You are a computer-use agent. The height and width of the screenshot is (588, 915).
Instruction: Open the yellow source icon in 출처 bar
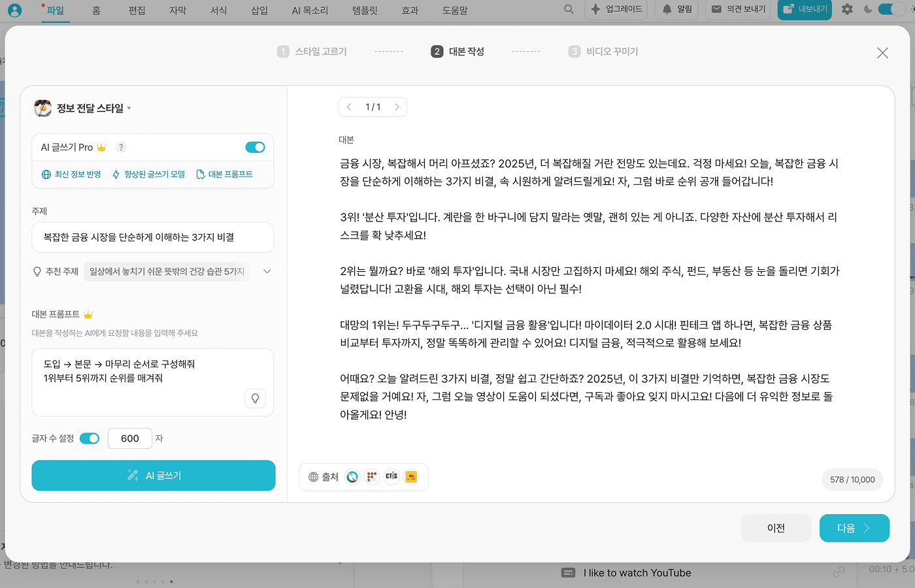[x=411, y=477]
